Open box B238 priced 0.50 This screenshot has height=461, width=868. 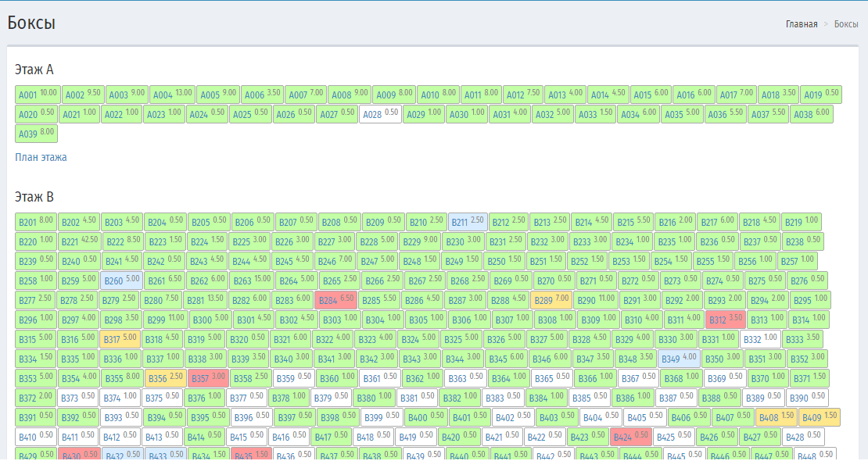click(802, 241)
